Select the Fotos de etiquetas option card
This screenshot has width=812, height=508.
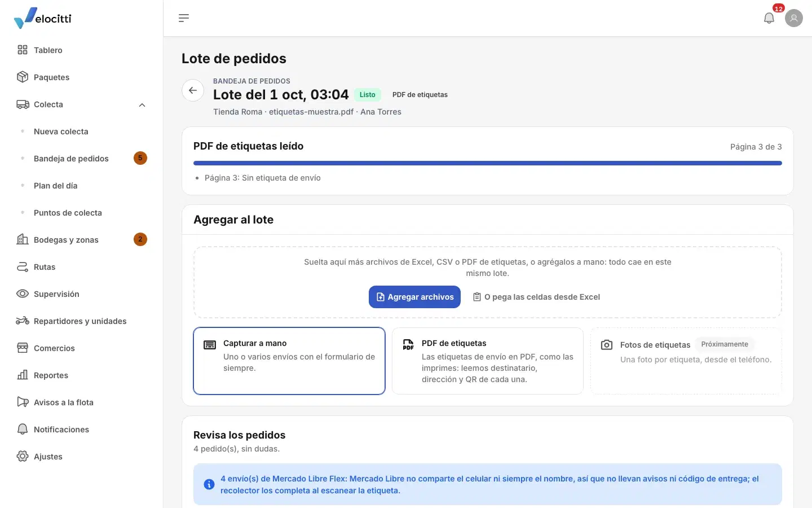(x=686, y=361)
